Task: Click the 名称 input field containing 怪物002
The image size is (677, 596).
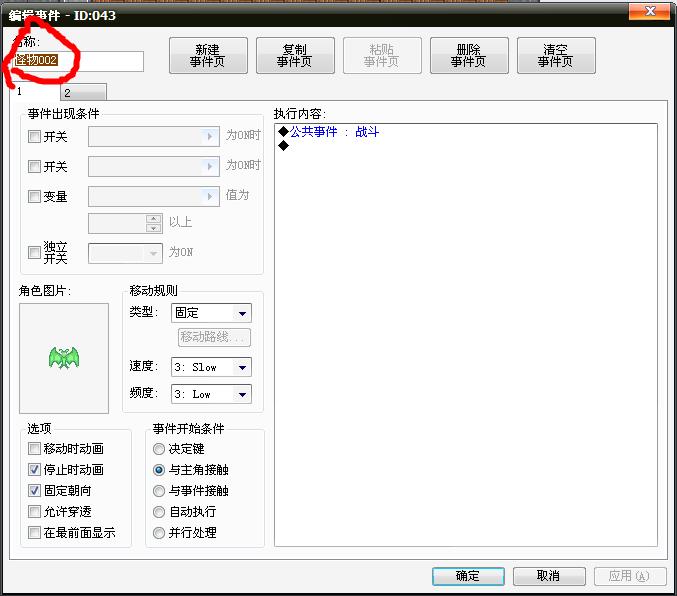Action: (78, 61)
